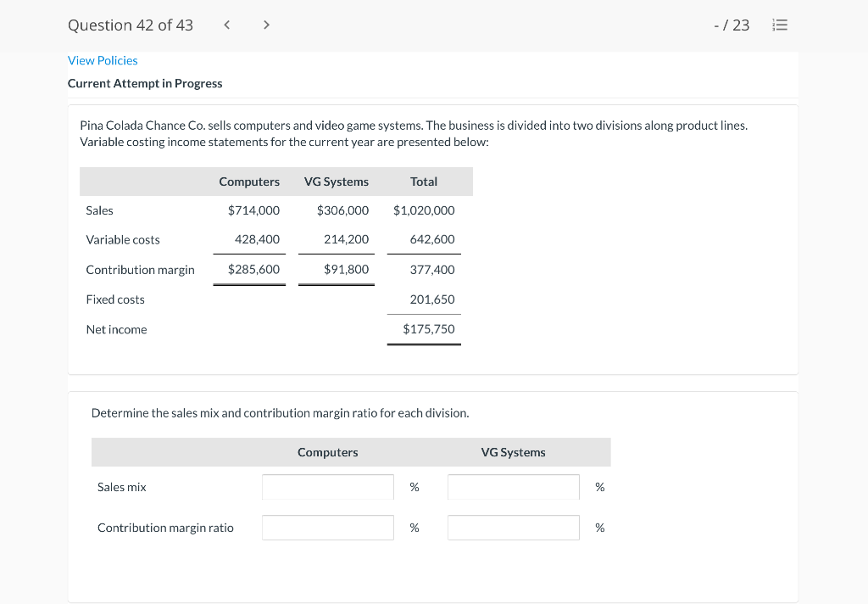Select the 'Contribution margin ratio' answer row label
This screenshot has width=868, height=604.
pyautogui.click(x=165, y=528)
